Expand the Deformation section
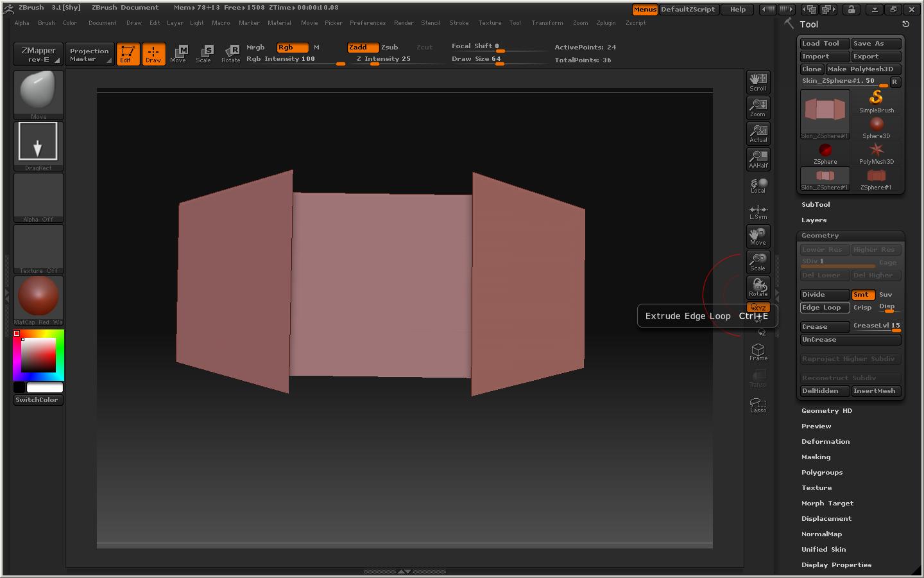Image resolution: width=924 pixels, height=578 pixels. (x=825, y=442)
